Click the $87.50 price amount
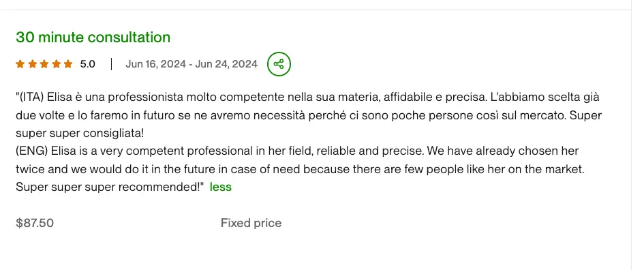Viewport: 644px width, 270px height. coord(35,223)
